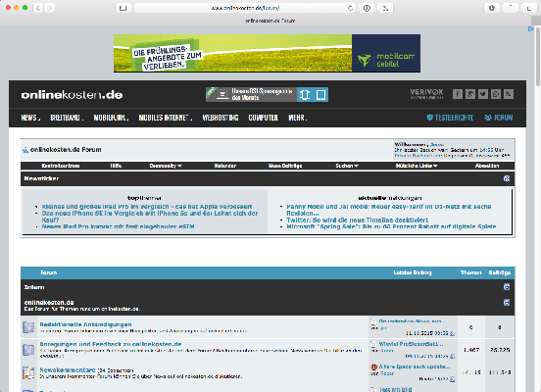The height and width of the screenshot is (392, 541).
Task: Open the Safari downloads button
Action: [492, 8]
